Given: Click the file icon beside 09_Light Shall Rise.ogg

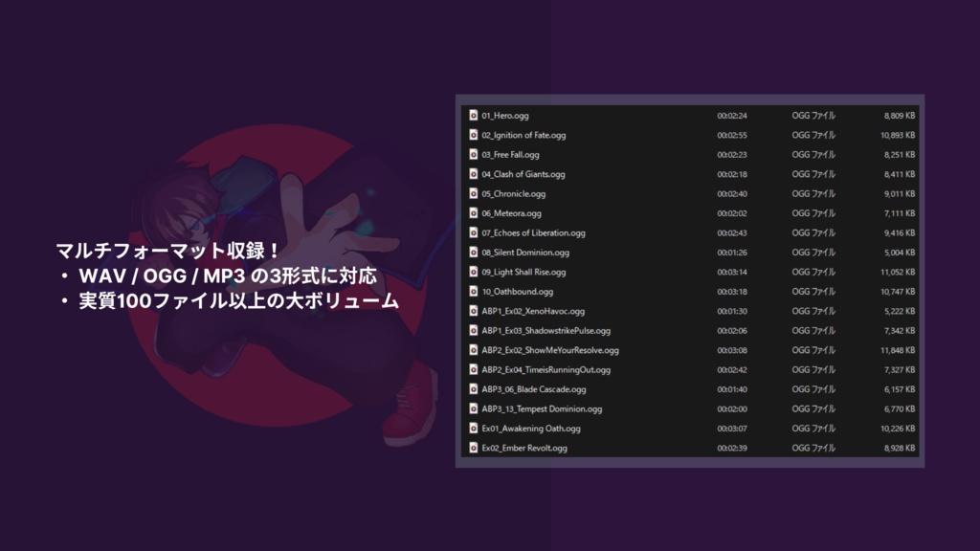Looking at the screenshot, I should (x=473, y=272).
